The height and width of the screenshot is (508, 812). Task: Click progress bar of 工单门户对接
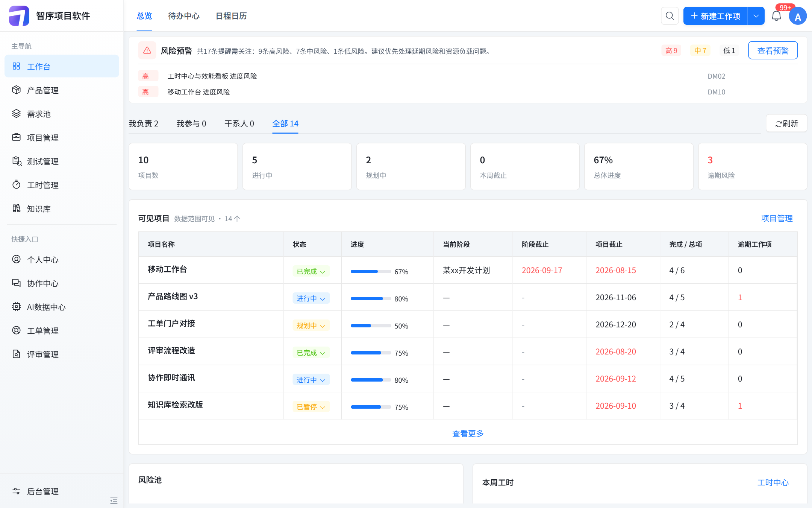(x=371, y=325)
